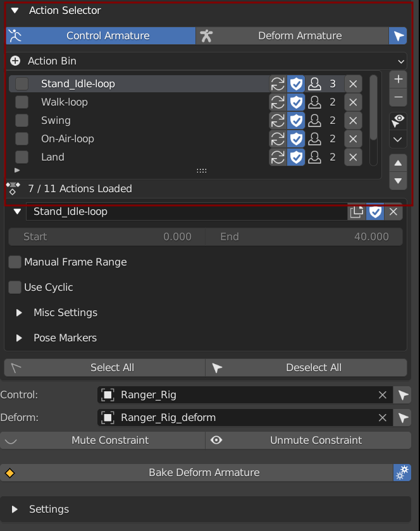Click the list resize grip handle
This screenshot has width=420, height=531.
coord(201,171)
